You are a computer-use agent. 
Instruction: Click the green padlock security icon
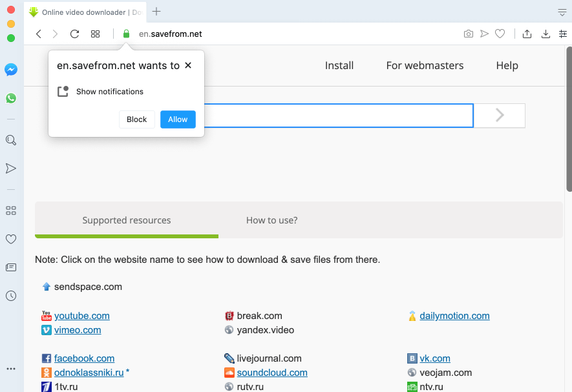point(126,34)
